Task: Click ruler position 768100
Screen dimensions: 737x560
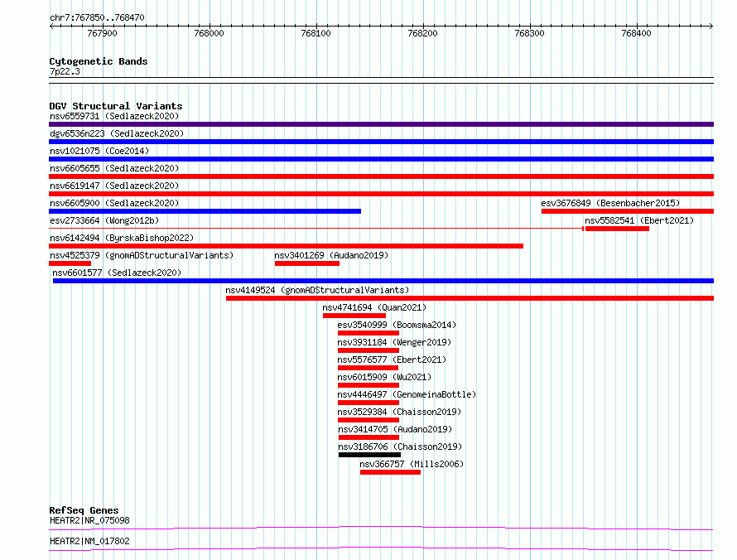Action: click(316, 33)
